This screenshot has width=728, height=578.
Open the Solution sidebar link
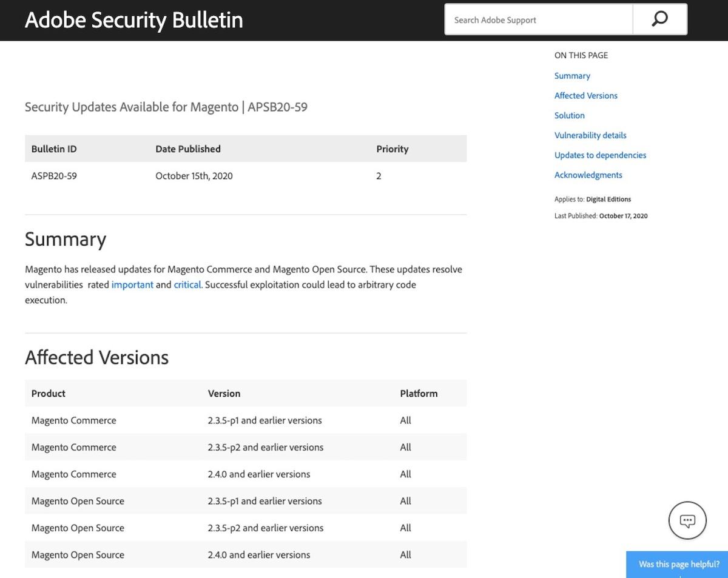click(570, 115)
